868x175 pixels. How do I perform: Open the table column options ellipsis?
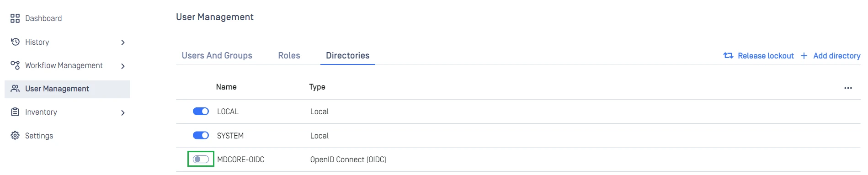(x=848, y=88)
